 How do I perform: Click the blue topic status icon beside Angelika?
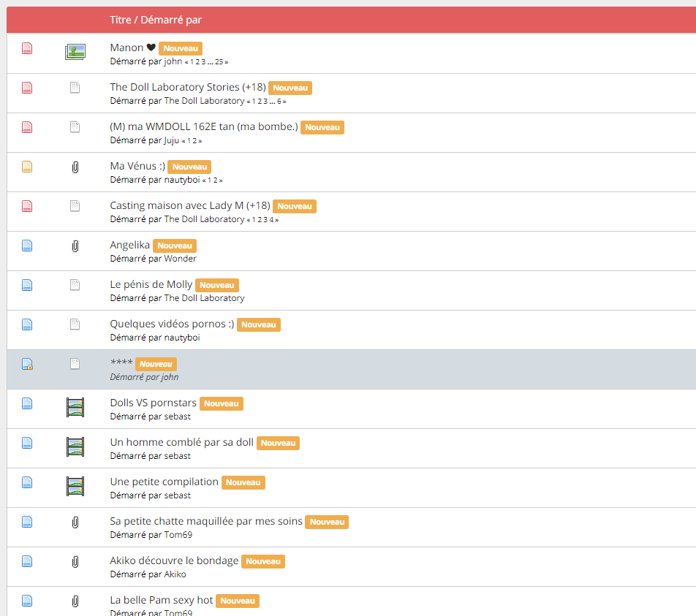click(x=27, y=246)
